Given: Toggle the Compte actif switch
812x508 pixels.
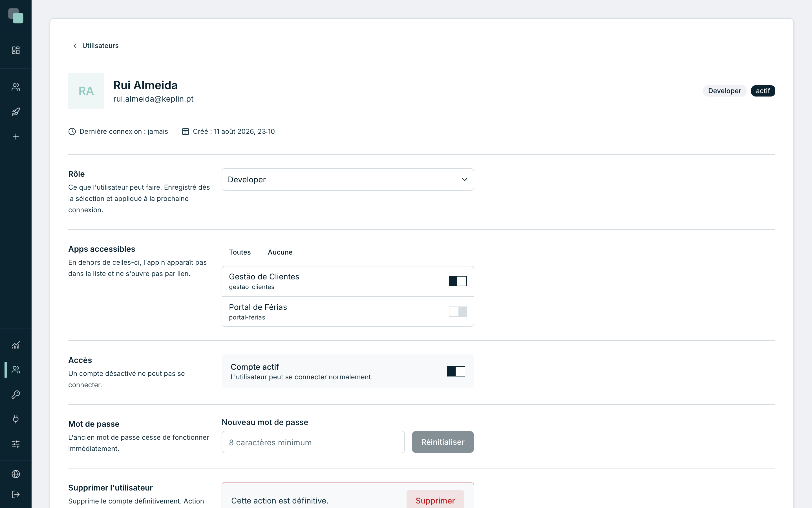Looking at the screenshot, I should pos(456,371).
